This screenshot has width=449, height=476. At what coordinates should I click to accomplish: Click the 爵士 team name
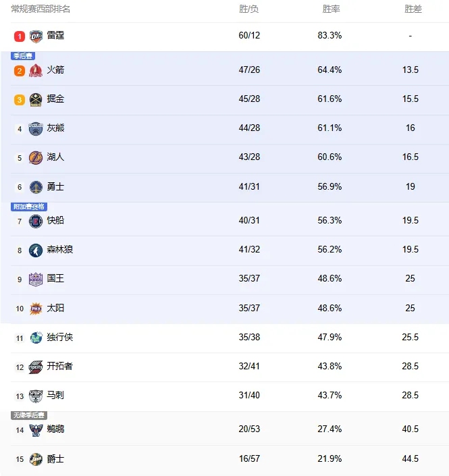55,458
